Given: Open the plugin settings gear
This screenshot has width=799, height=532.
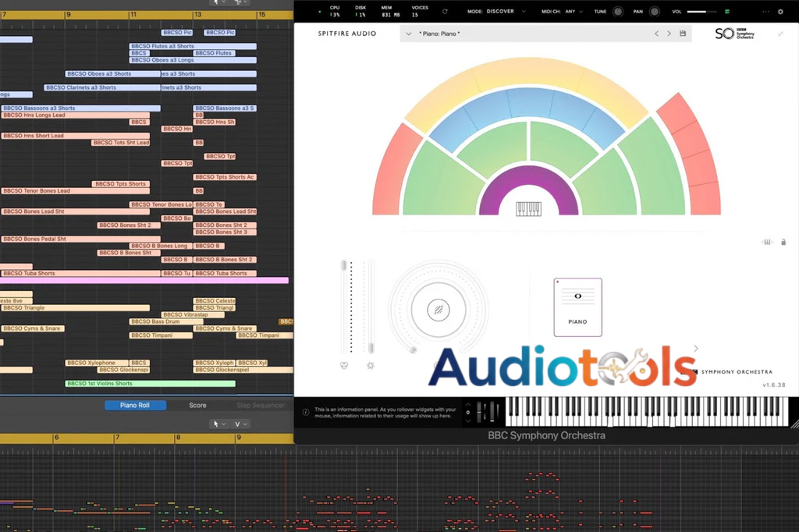Looking at the screenshot, I should 780,11.
